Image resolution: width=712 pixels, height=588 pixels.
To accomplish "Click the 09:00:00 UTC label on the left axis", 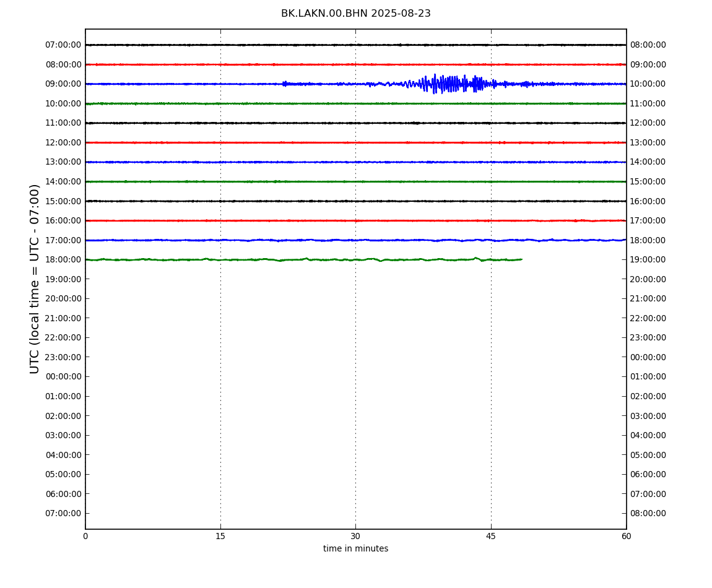I will coord(63,84).
